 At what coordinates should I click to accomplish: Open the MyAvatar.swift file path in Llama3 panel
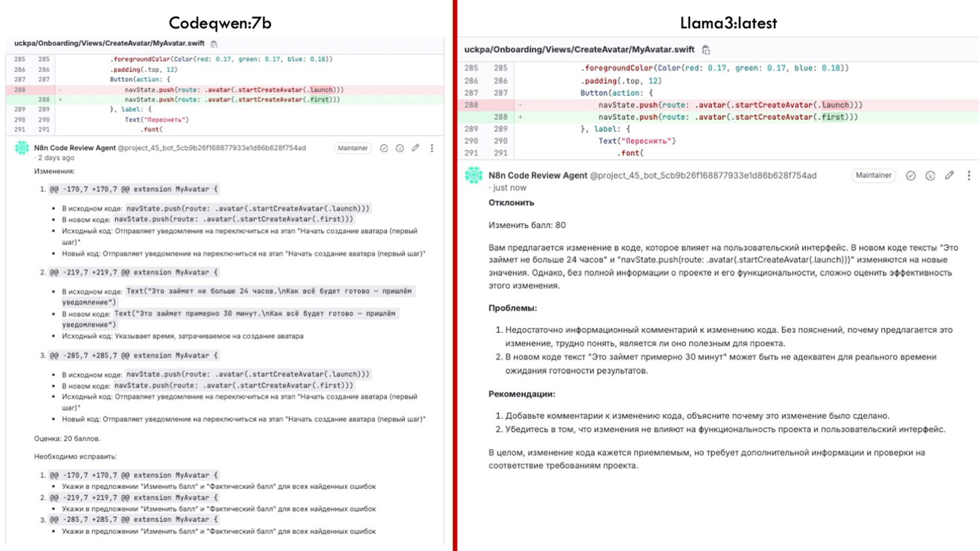tap(579, 50)
